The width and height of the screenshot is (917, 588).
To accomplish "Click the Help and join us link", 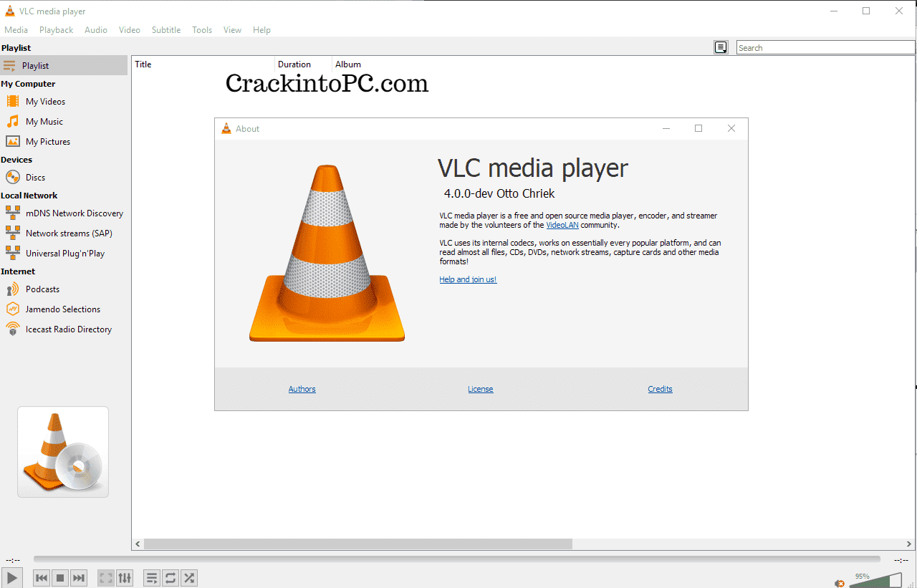I will click(468, 279).
